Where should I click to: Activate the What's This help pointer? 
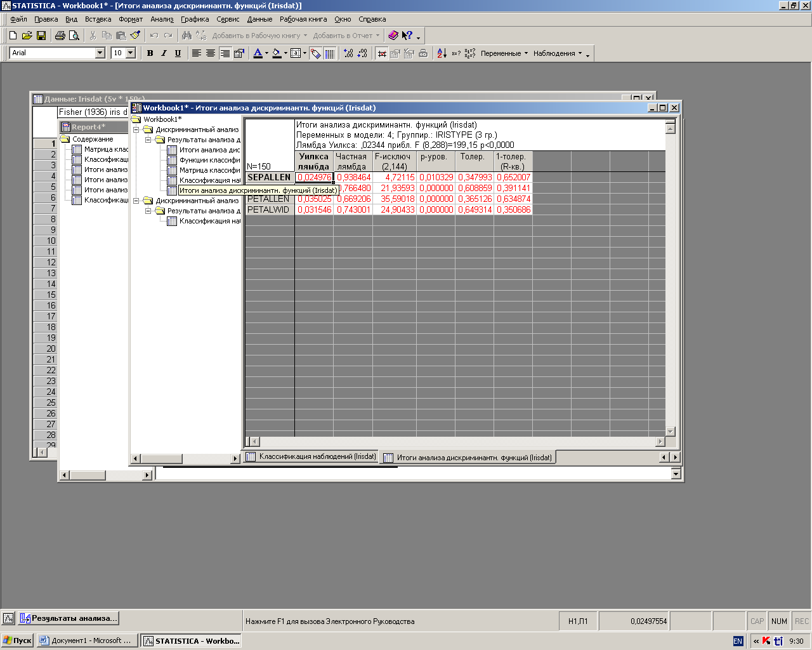tap(407, 36)
